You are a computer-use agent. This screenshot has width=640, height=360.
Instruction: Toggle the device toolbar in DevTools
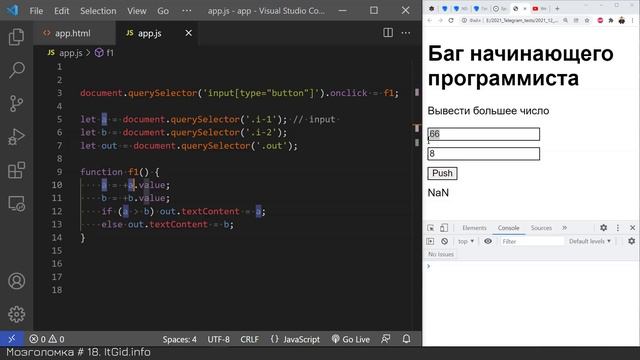point(444,228)
